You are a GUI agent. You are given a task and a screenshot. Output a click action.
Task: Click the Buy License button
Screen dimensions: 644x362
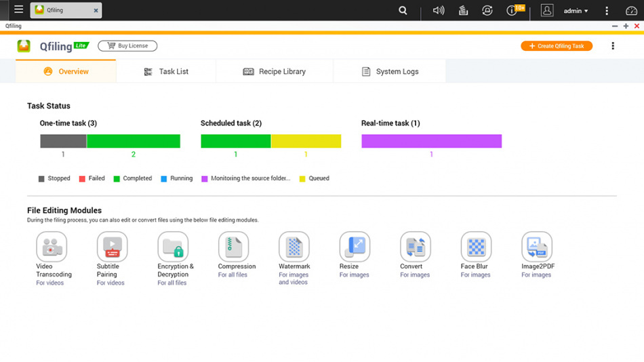(x=127, y=46)
